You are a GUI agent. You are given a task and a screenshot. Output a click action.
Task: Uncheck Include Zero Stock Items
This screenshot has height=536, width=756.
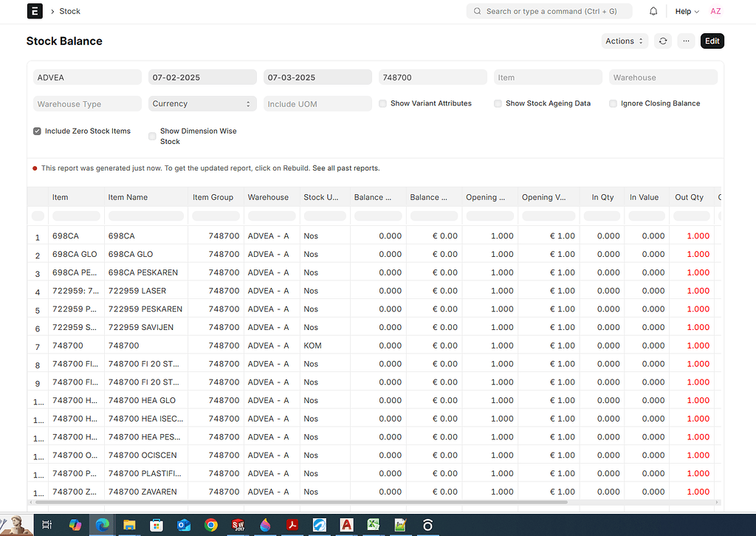coord(36,131)
